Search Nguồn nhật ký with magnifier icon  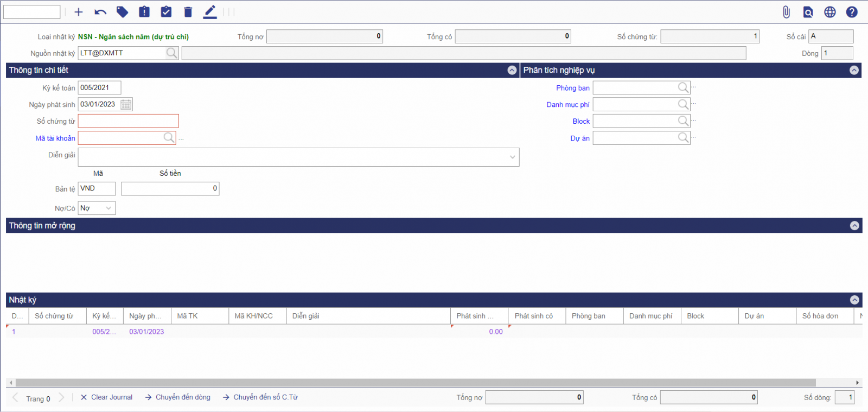pyautogui.click(x=171, y=53)
